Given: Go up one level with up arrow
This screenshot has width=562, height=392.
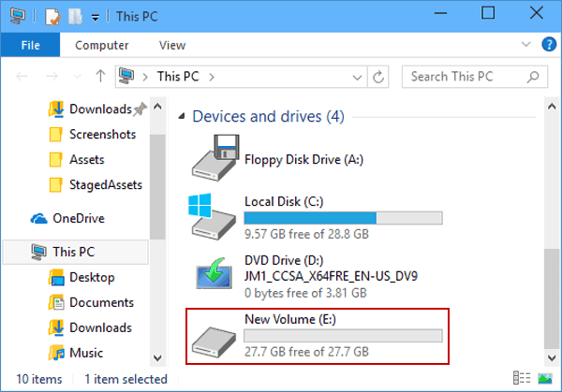Looking at the screenshot, I should 100,77.
